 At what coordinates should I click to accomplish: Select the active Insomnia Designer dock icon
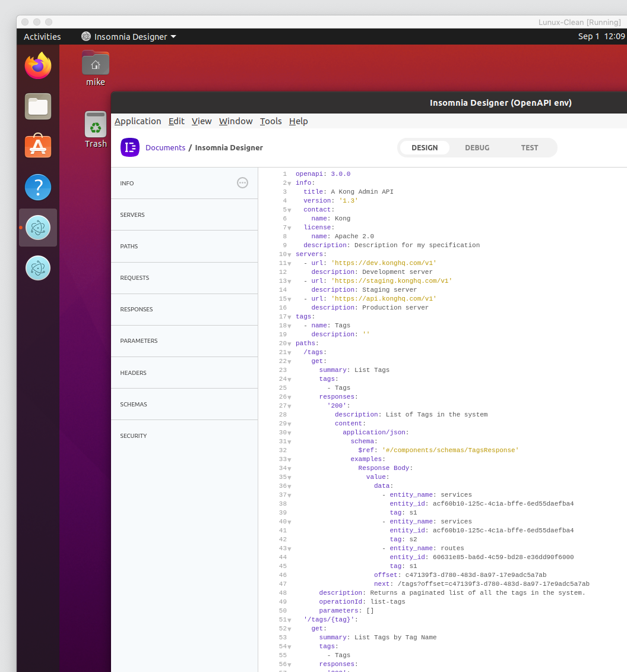click(37, 228)
